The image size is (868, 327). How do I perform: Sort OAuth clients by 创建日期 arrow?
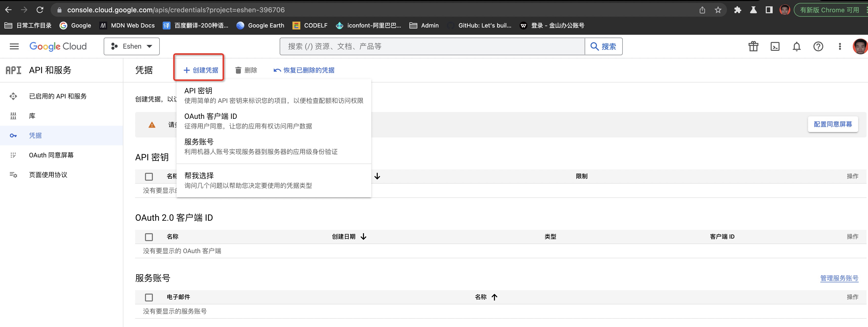(x=363, y=237)
